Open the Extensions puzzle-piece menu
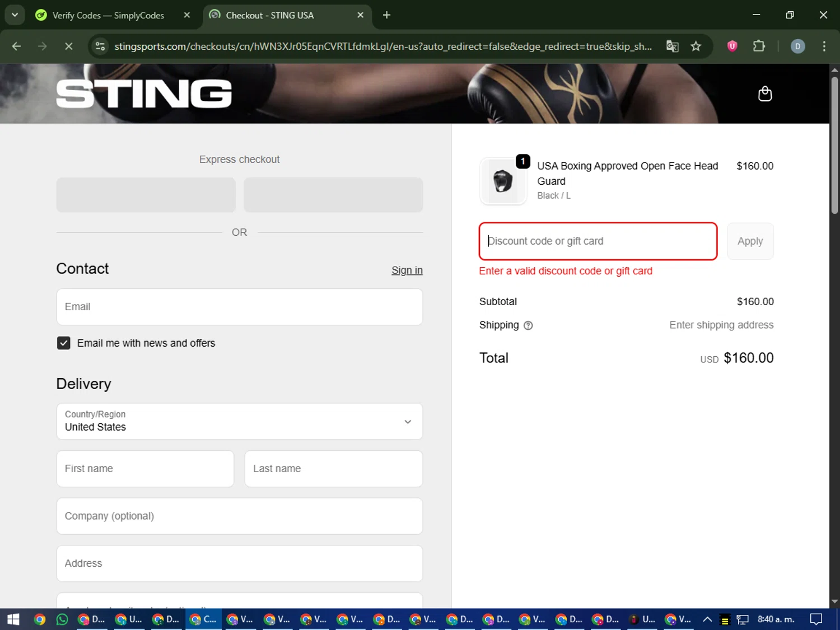Screen dimensions: 840x630 click(759, 46)
